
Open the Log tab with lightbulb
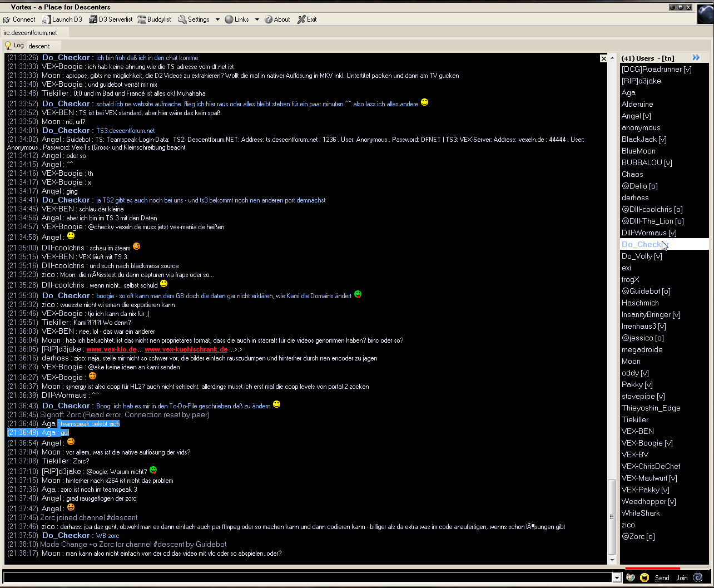coord(14,46)
